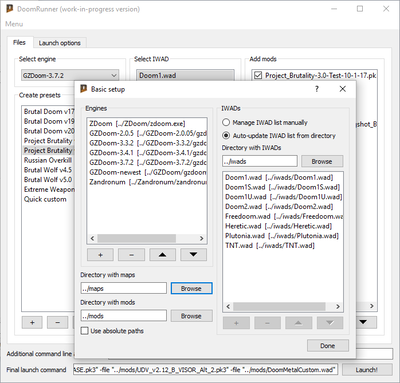This screenshot has width=400, height=383.
Task: Click the disabled remove IWAD minus button
Action: pos(267,323)
